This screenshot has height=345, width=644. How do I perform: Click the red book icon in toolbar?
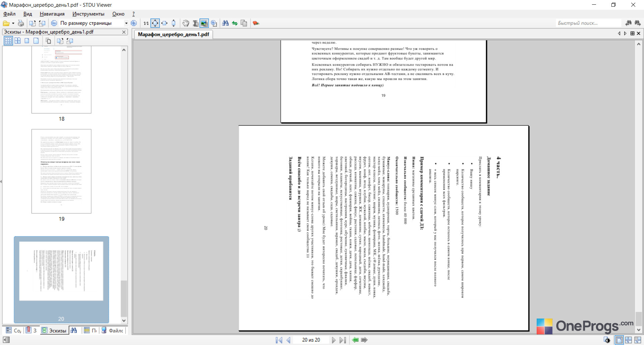click(x=256, y=23)
